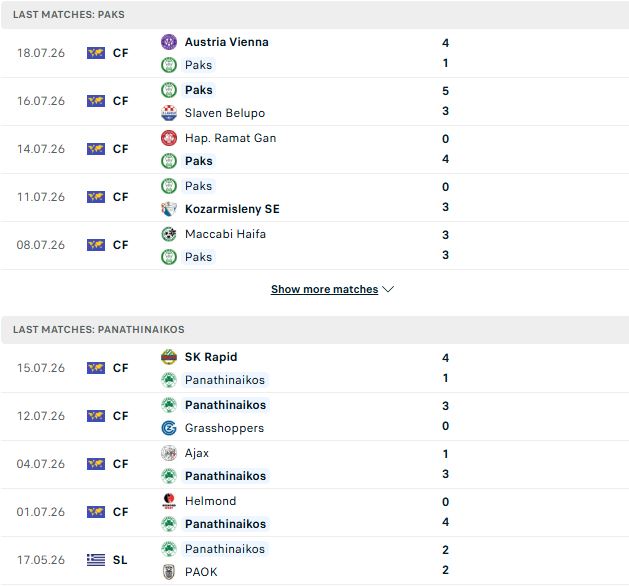This screenshot has width=629, height=587.
Task: Open the Kozarmisleny SE team link
Action: [232, 209]
